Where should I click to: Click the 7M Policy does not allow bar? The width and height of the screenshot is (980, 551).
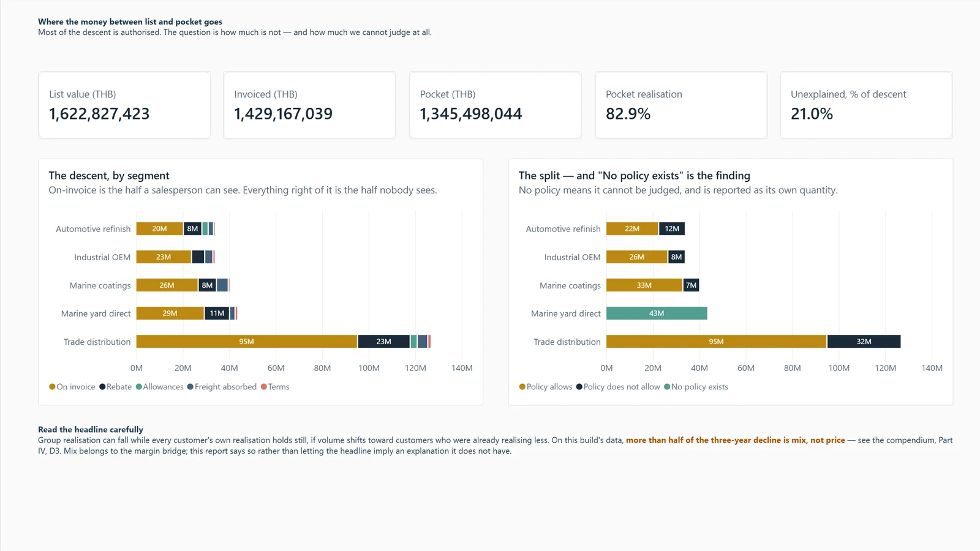coord(692,285)
